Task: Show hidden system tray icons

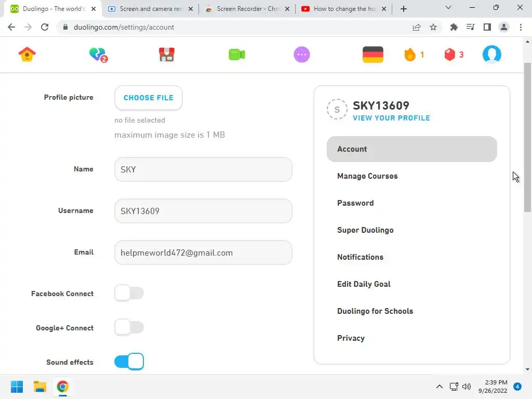Action: pos(440,387)
